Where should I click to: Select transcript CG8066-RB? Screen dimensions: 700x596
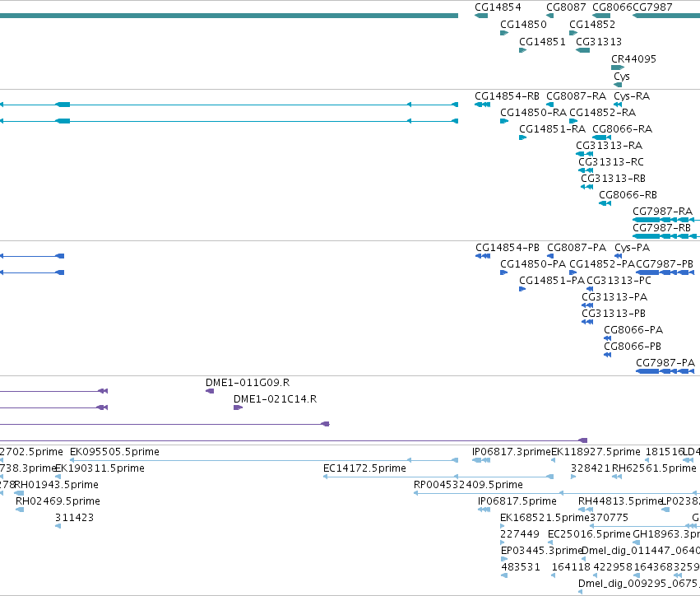click(x=628, y=195)
